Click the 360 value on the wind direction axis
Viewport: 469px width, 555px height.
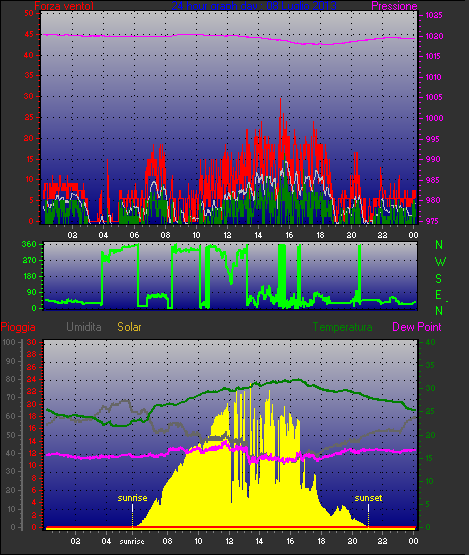tap(29, 244)
